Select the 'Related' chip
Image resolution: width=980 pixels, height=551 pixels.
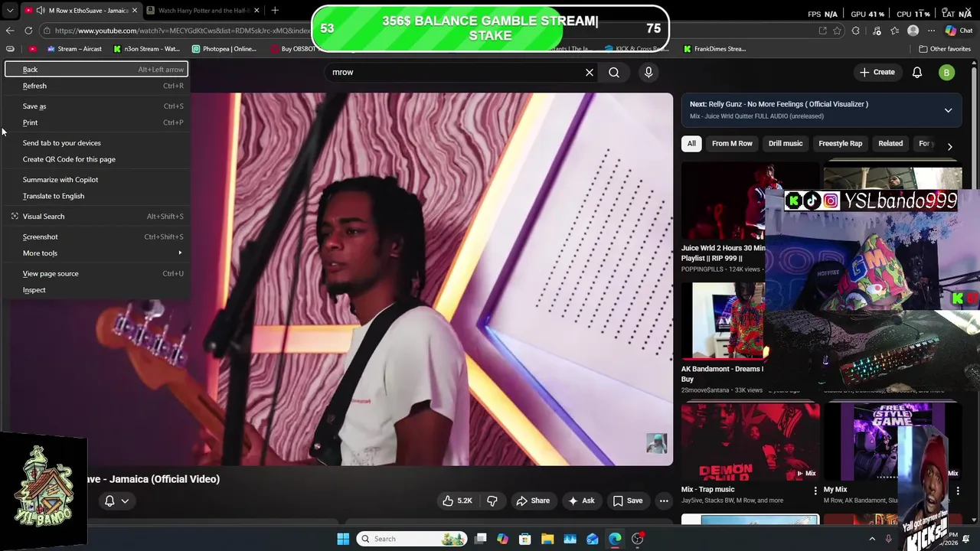pyautogui.click(x=890, y=143)
